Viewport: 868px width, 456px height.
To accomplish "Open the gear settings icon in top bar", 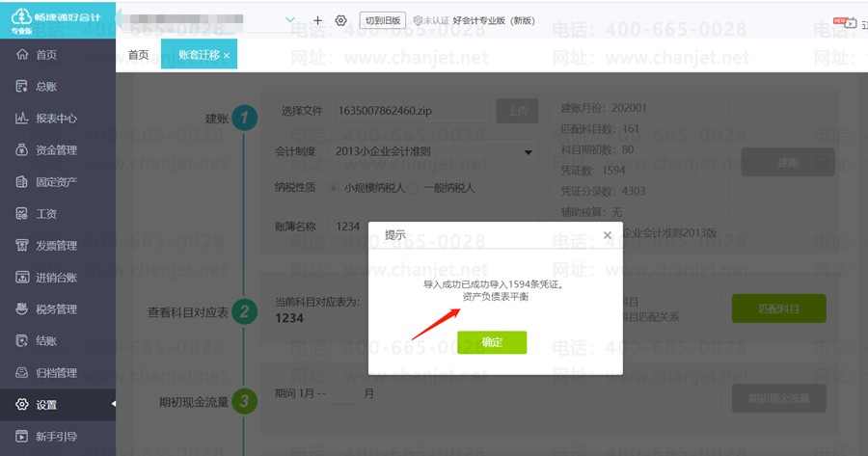I will pyautogui.click(x=341, y=20).
